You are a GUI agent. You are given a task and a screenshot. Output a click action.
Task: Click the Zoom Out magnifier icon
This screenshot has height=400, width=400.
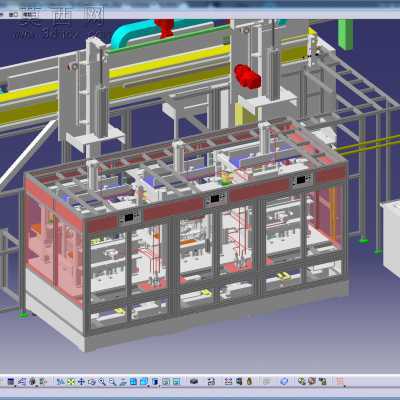tap(112, 381)
